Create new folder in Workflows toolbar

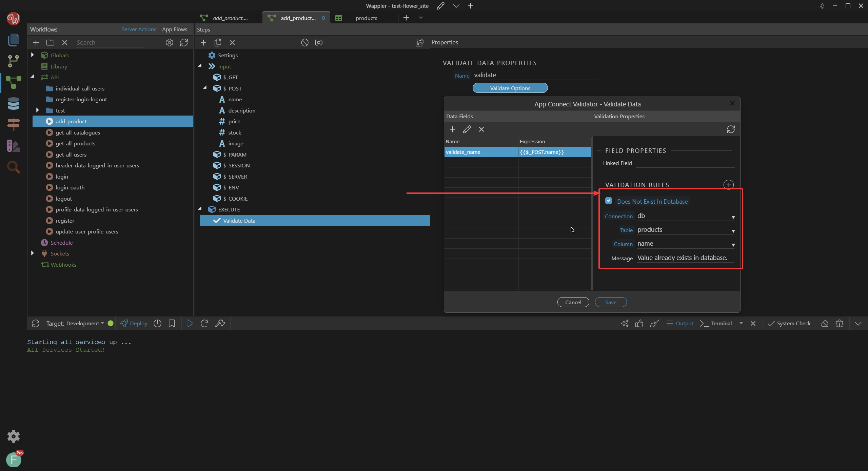click(x=50, y=42)
